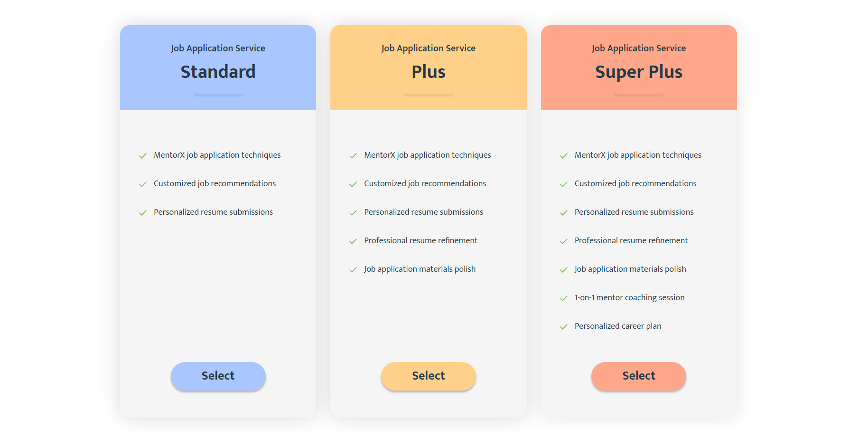Click checkmark next to Plus plan's Professional resume refinement
Screen dimensions: 868x439
pyautogui.click(x=353, y=241)
